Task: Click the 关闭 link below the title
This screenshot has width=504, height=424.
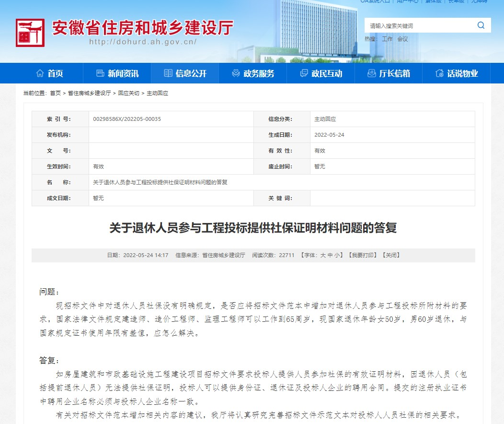Action: [391, 255]
